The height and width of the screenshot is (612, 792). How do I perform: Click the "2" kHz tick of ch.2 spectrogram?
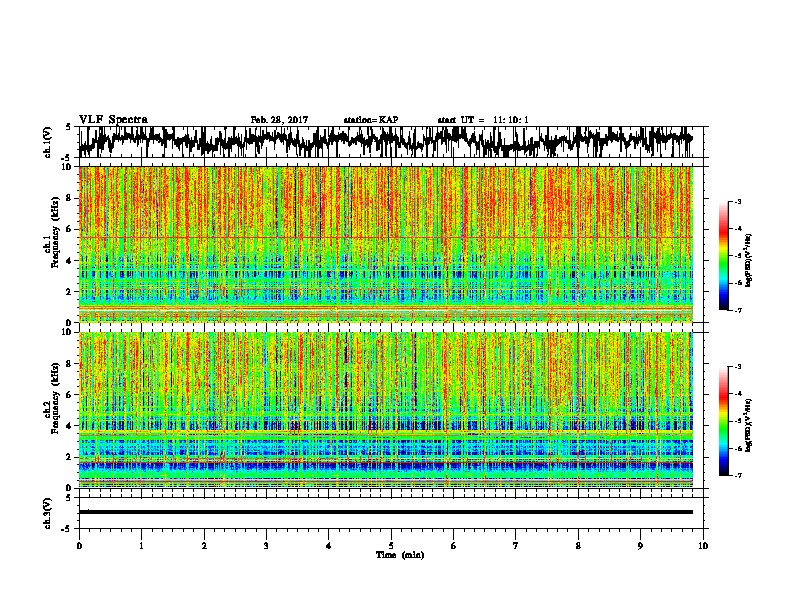point(71,457)
